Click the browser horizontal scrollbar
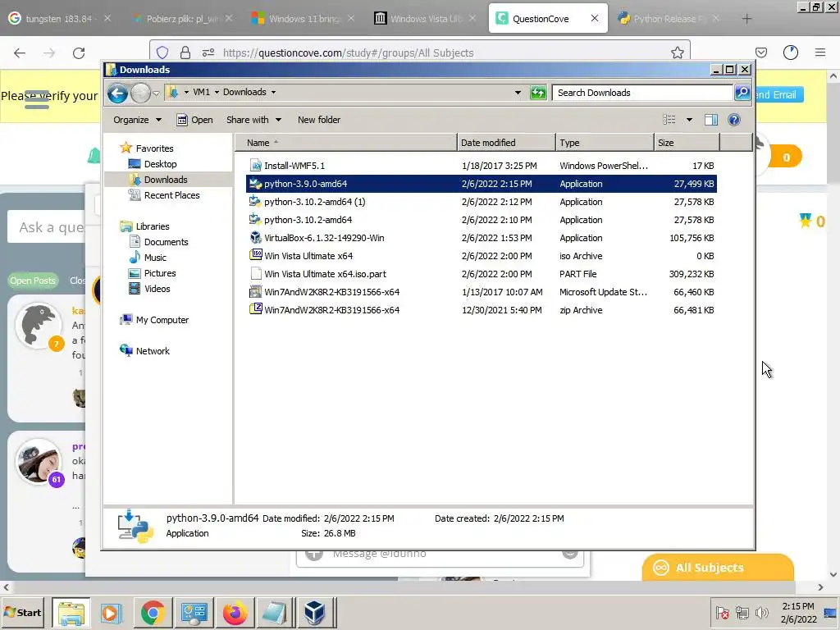The image size is (840, 630). tap(413, 587)
